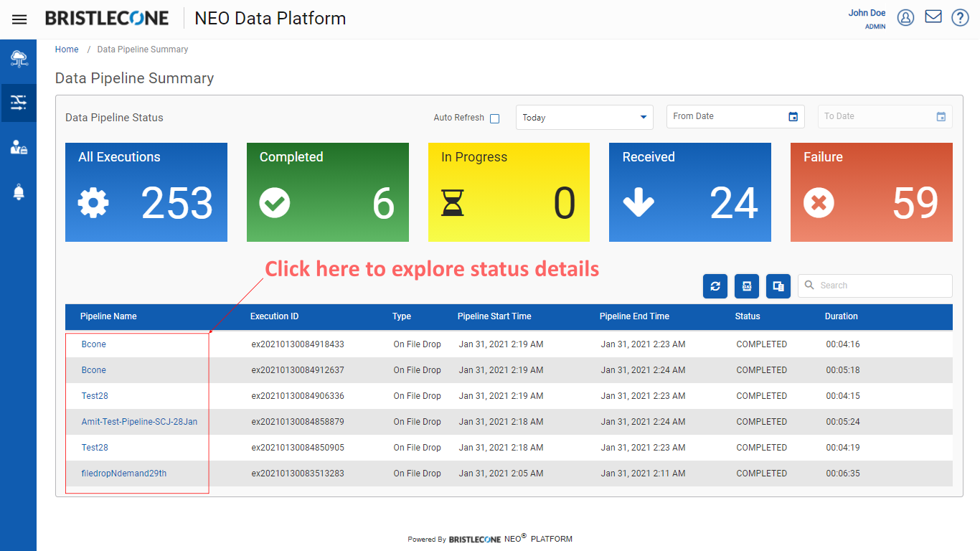Click execution ID ex20210130083513283

click(x=298, y=474)
